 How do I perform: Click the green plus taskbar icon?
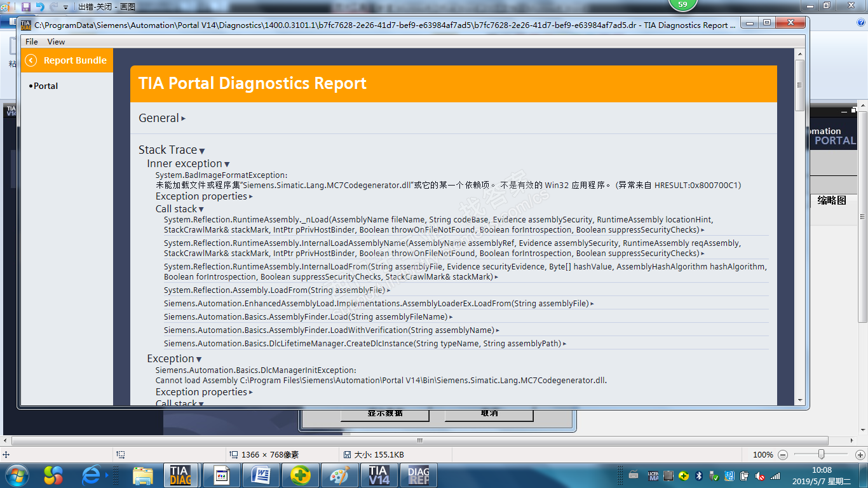click(x=301, y=475)
